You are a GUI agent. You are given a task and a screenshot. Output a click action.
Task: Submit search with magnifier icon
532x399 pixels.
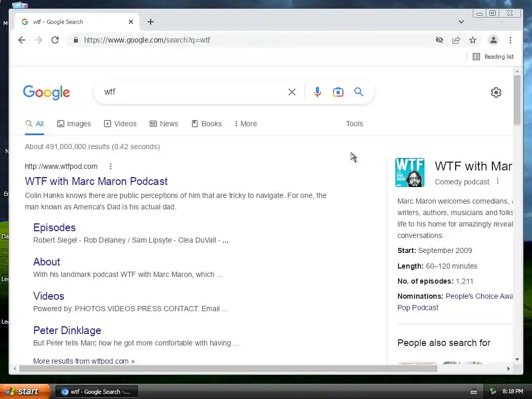click(358, 92)
